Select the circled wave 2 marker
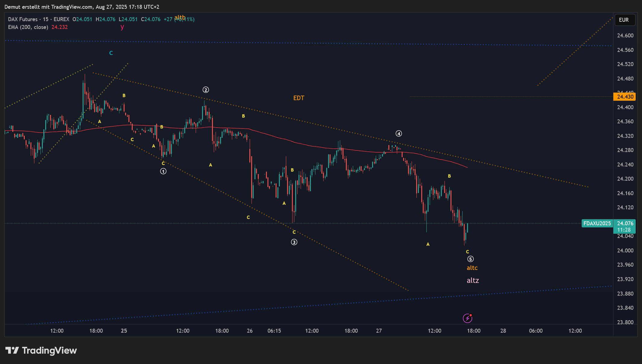642x364 pixels. point(206,90)
